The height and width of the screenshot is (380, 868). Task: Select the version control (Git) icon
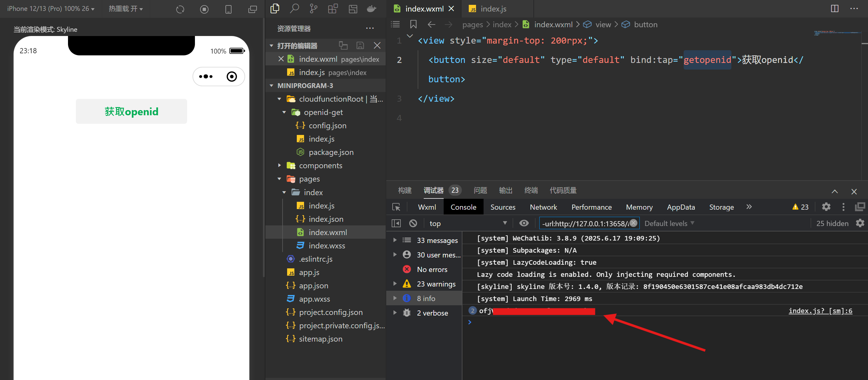pyautogui.click(x=314, y=9)
